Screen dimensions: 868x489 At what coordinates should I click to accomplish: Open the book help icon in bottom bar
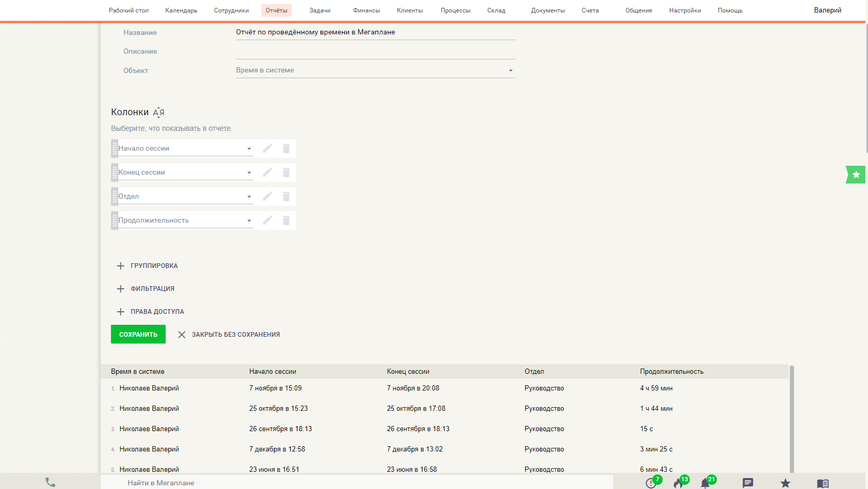coord(823,483)
